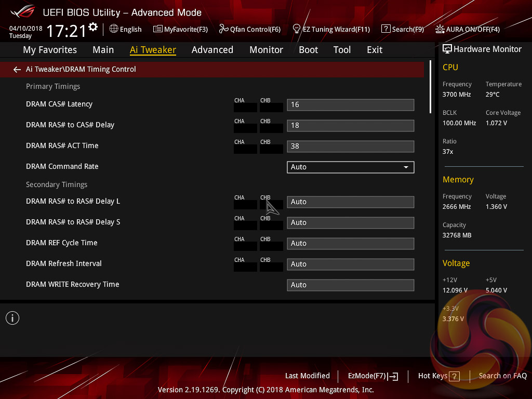Open the clock settings gear icon
This screenshot has width=532, height=399.
(x=93, y=26)
